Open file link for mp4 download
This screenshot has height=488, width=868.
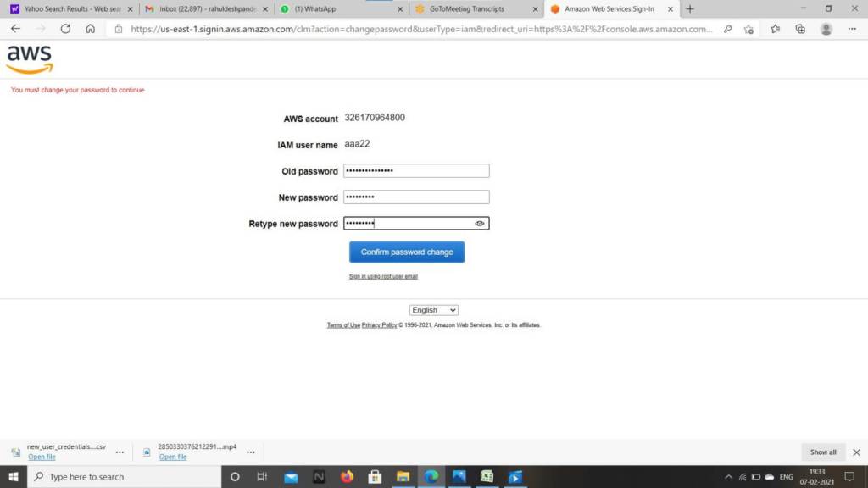point(173,457)
